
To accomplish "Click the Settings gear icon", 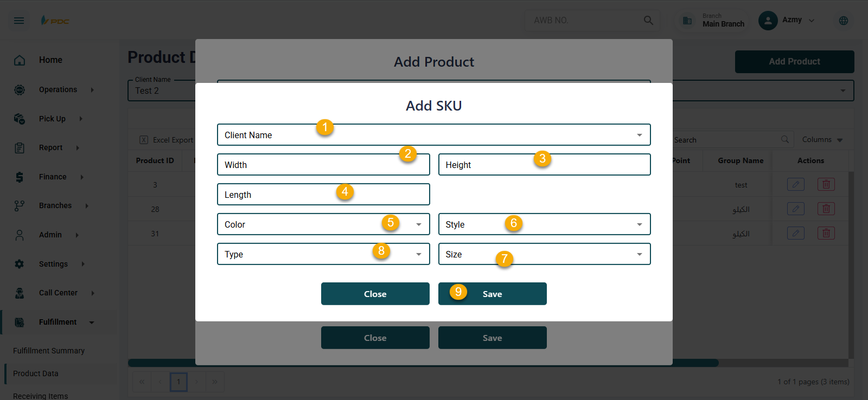I will (20, 264).
